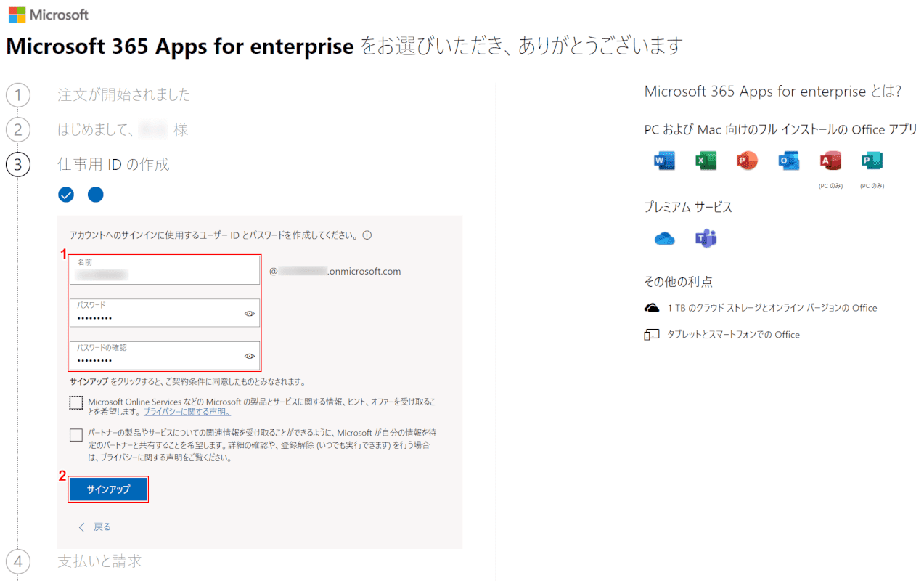The height and width of the screenshot is (581, 924).
Task: Click the step 4 circle number
Action: 18,561
